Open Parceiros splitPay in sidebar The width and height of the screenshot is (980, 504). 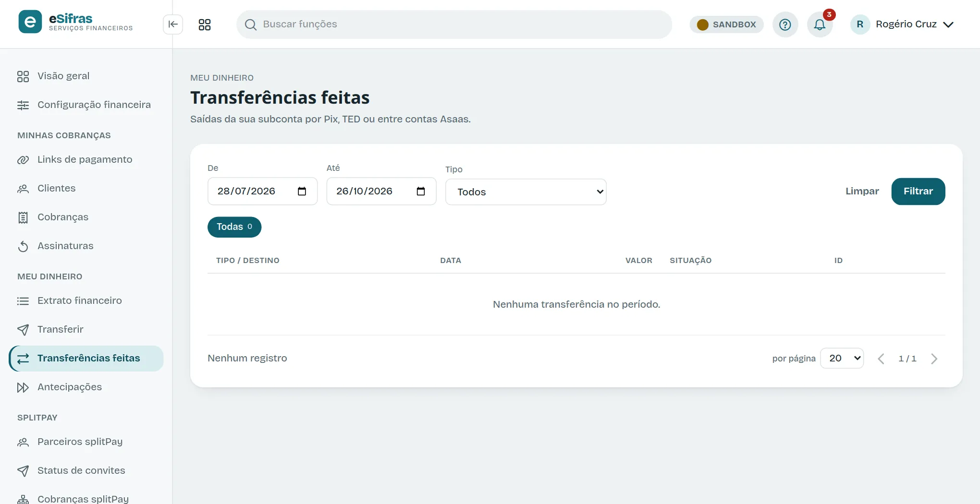point(86,442)
